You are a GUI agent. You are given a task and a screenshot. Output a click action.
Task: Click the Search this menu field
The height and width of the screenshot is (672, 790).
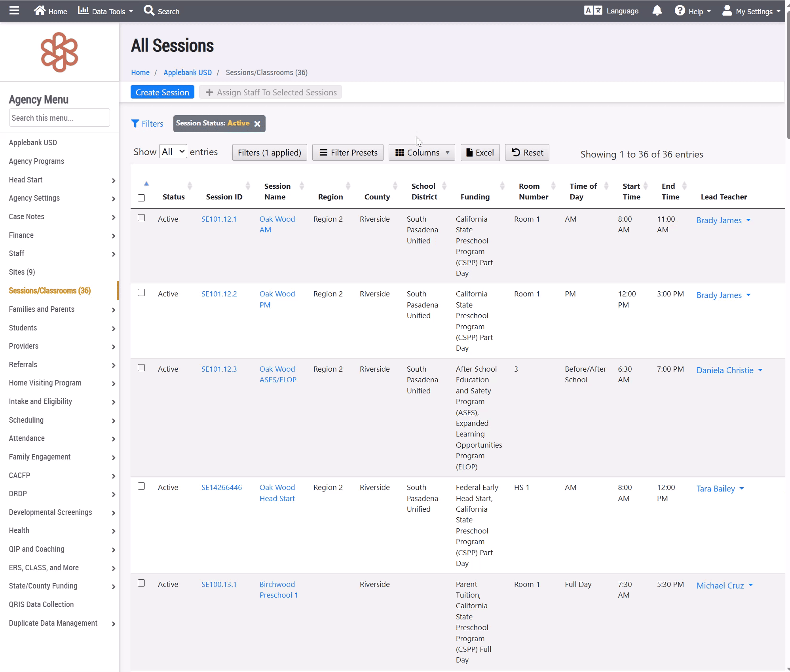(59, 118)
